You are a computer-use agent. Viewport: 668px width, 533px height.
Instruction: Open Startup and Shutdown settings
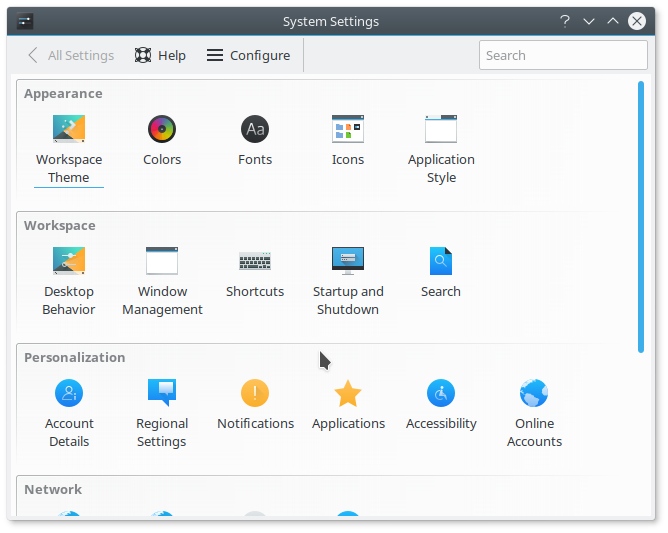[348, 281]
